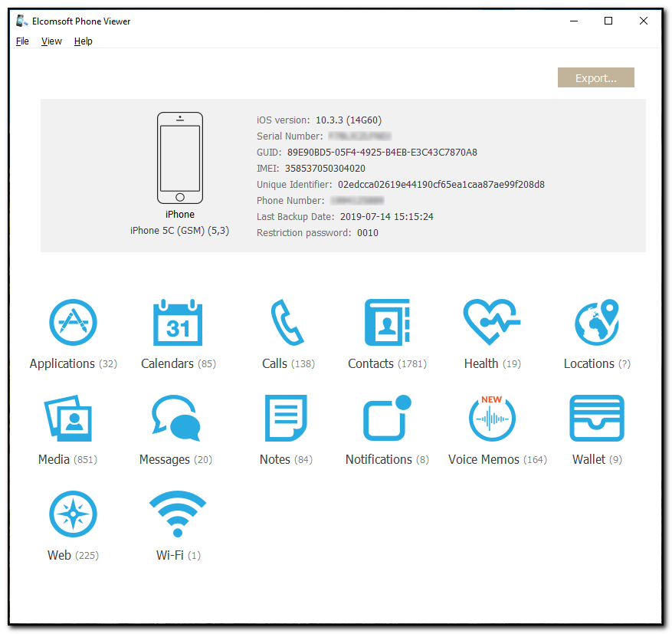Image resolution: width=672 pixels, height=634 pixels.
Task: Open the Calendars icon
Action: 178,323
